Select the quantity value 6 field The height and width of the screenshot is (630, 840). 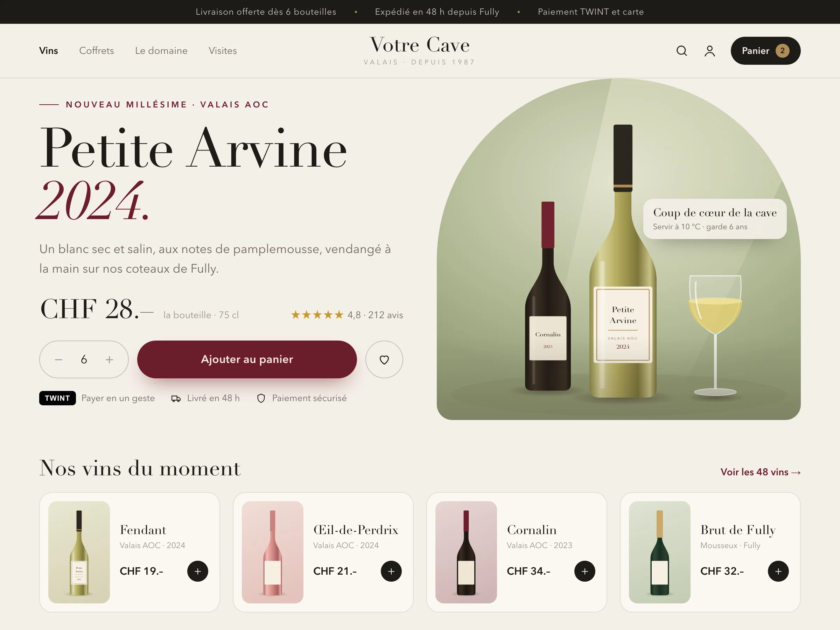[x=84, y=359]
